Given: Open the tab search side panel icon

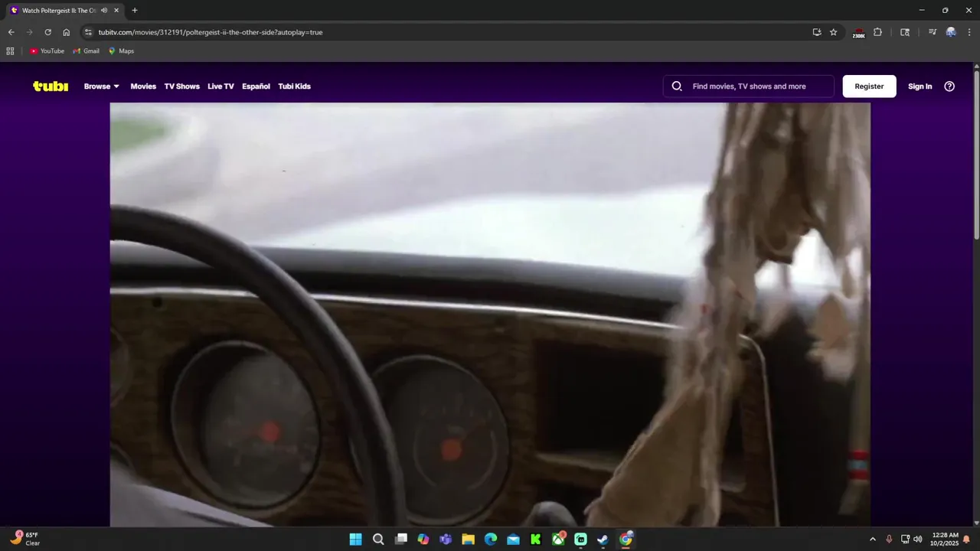Looking at the screenshot, I should click(905, 32).
